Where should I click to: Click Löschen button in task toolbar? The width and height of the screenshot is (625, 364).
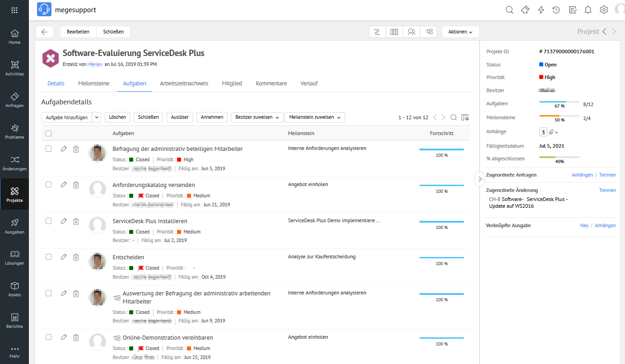(118, 117)
